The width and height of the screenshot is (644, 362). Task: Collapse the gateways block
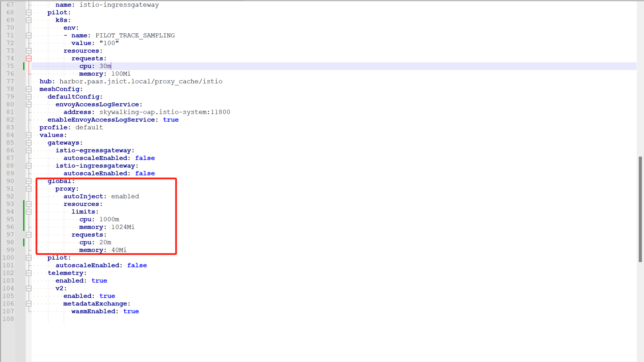coord(29,142)
